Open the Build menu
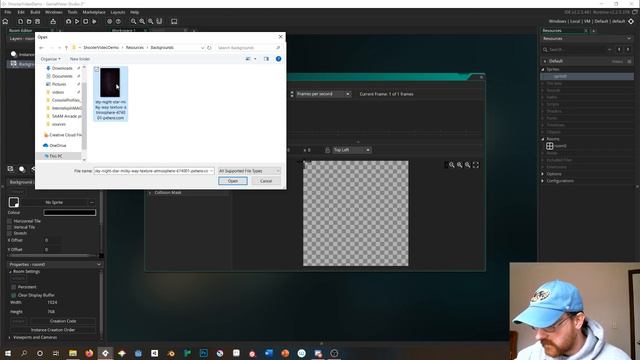The image size is (640, 360). 35,12
